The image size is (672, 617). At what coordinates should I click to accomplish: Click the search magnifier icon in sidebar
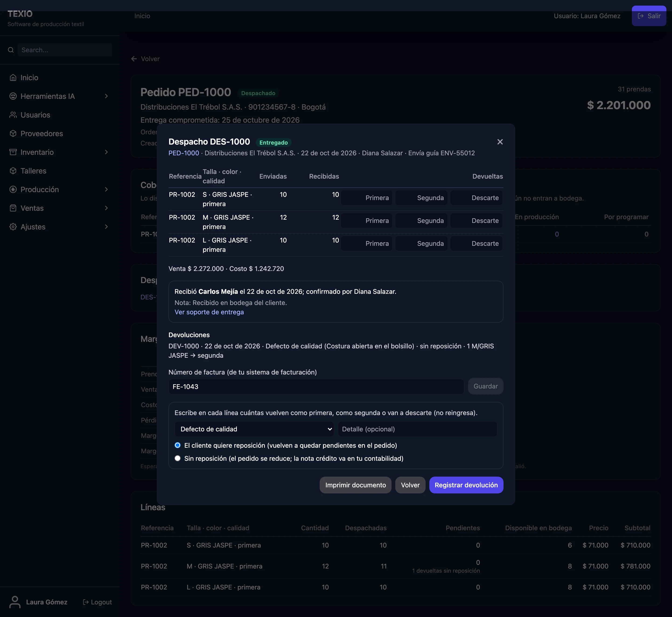pos(11,50)
